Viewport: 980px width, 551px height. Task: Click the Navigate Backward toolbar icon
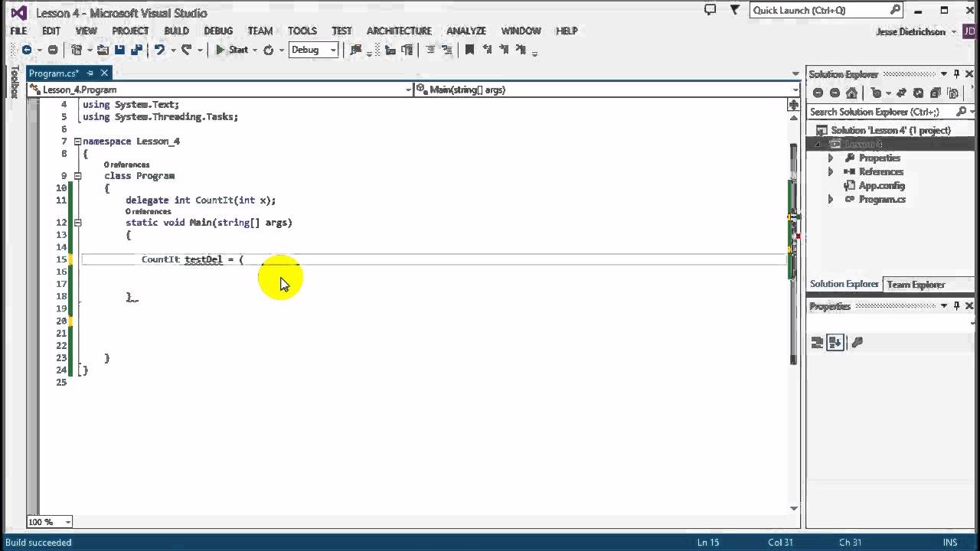click(26, 50)
